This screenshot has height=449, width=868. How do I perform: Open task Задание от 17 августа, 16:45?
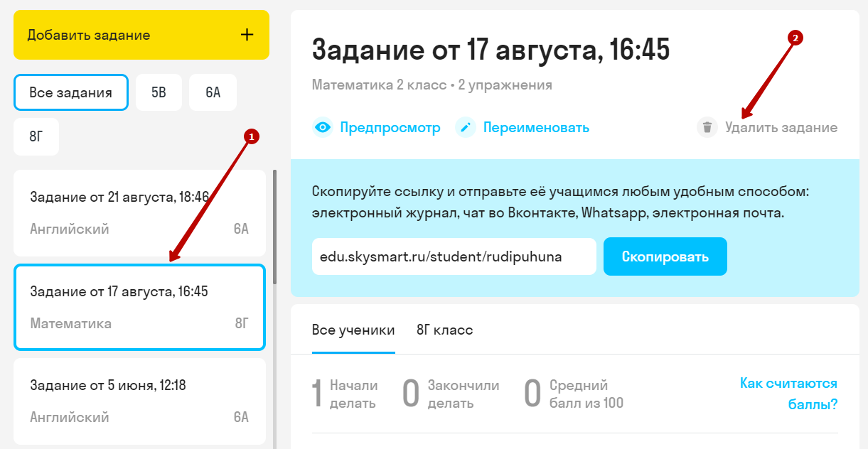(x=139, y=307)
